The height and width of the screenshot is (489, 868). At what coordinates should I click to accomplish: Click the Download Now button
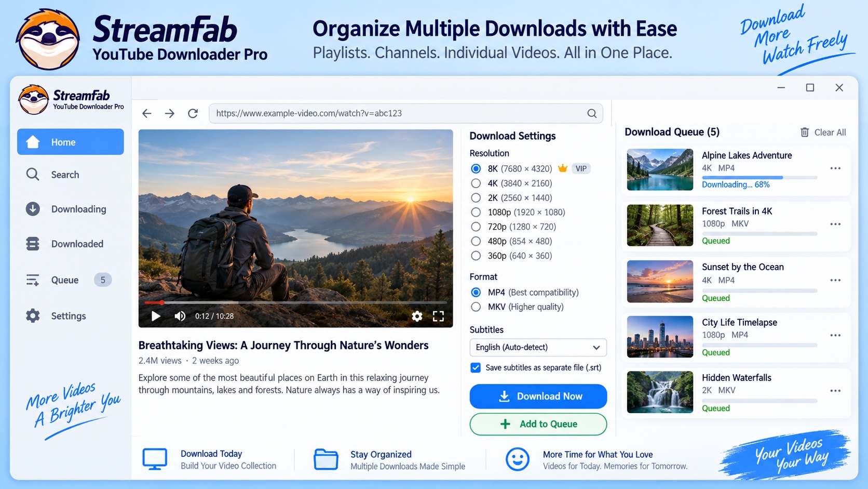pos(538,397)
